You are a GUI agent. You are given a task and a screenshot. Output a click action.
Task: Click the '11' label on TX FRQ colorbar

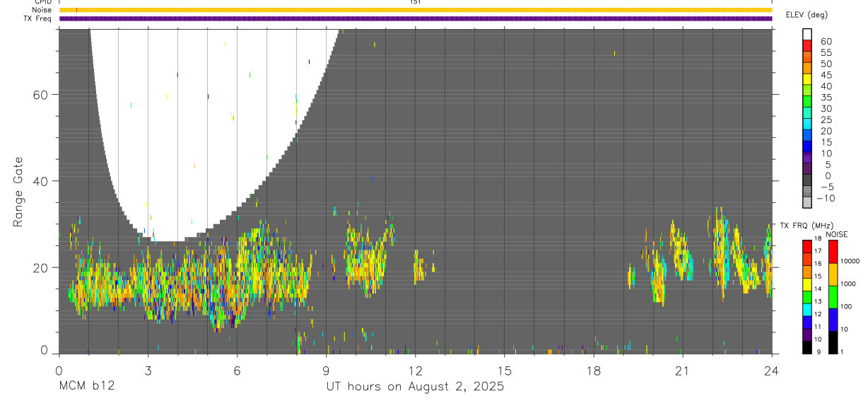click(817, 327)
